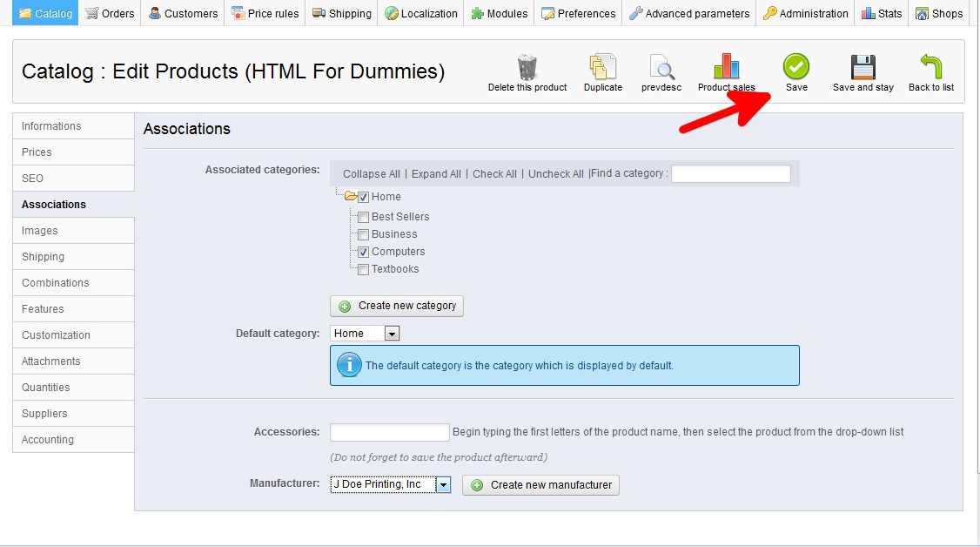Click the Computers category label
Image resolution: width=980 pixels, height=547 pixels.
coord(398,252)
